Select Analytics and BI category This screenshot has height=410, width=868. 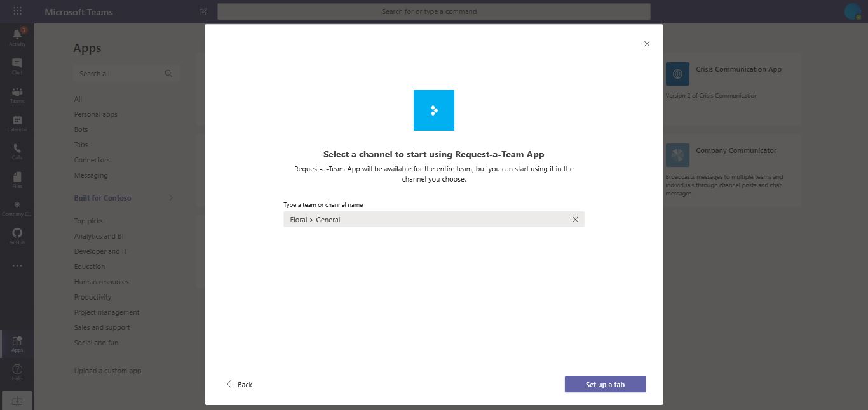[x=99, y=236]
